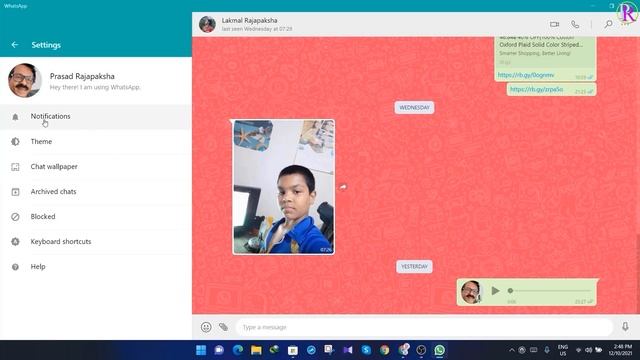Open OBS Studio from taskbar
Screen dimensions: 640x360
(421, 350)
